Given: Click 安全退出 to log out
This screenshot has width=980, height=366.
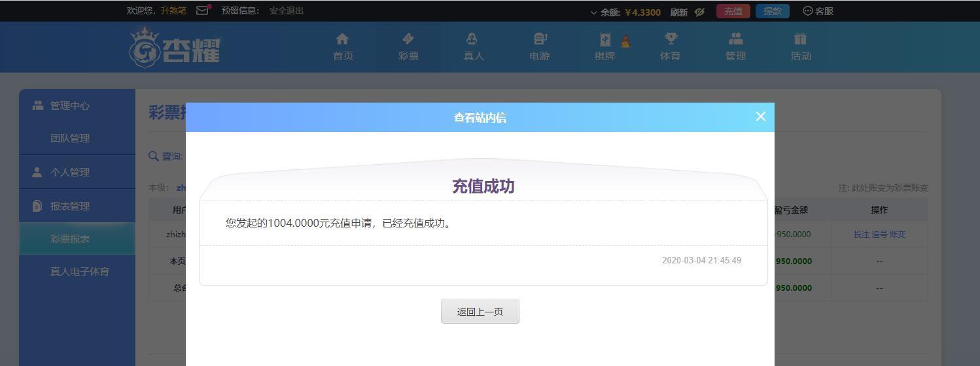Looking at the screenshot, I should click(286, 10).
